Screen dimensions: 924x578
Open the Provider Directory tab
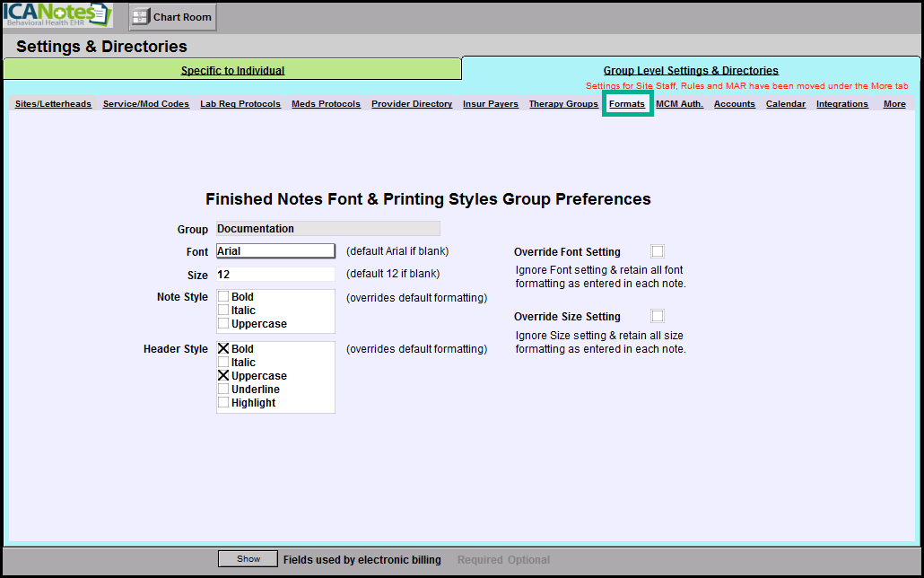click(x=412, y=104)
